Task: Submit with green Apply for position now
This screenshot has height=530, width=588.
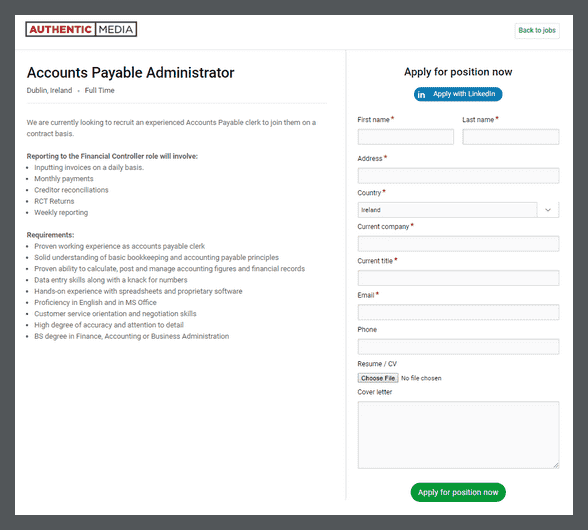Action: pyautogui.click(x=458, y=492)
